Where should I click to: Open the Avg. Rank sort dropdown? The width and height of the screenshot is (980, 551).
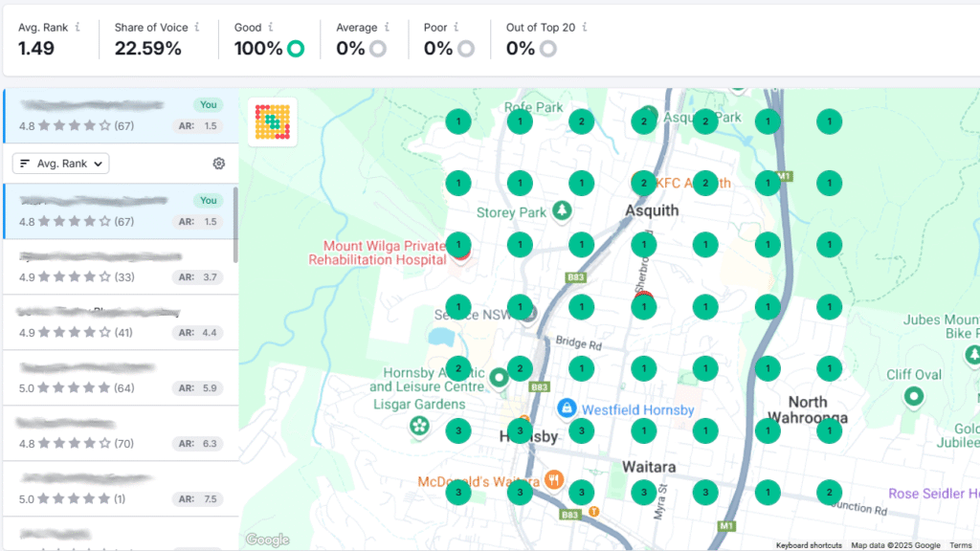point(60,164)
